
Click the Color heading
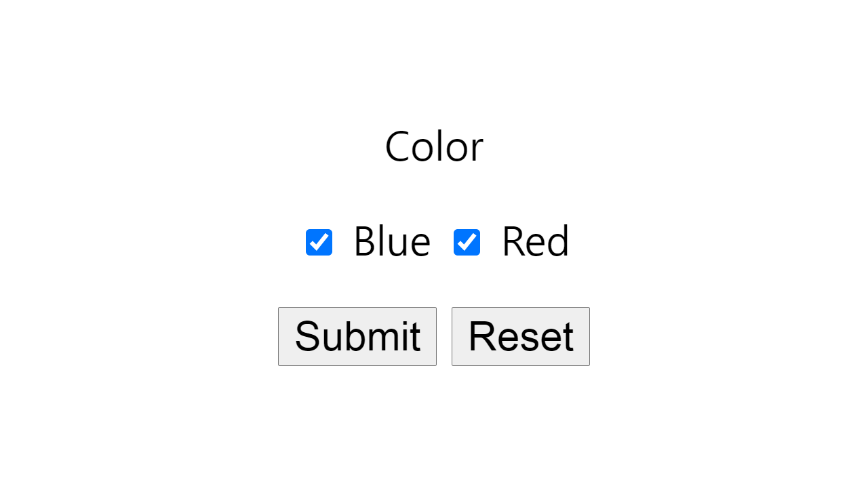click(x=434, y=146)
